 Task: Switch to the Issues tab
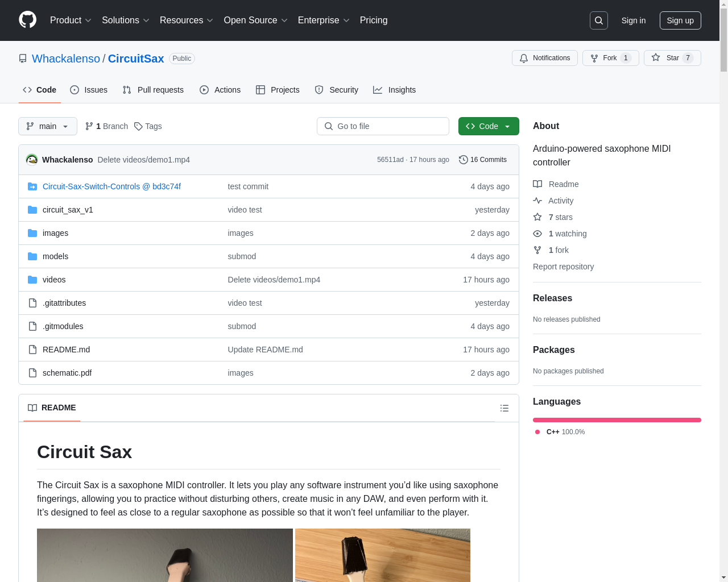tap(89, 90)
